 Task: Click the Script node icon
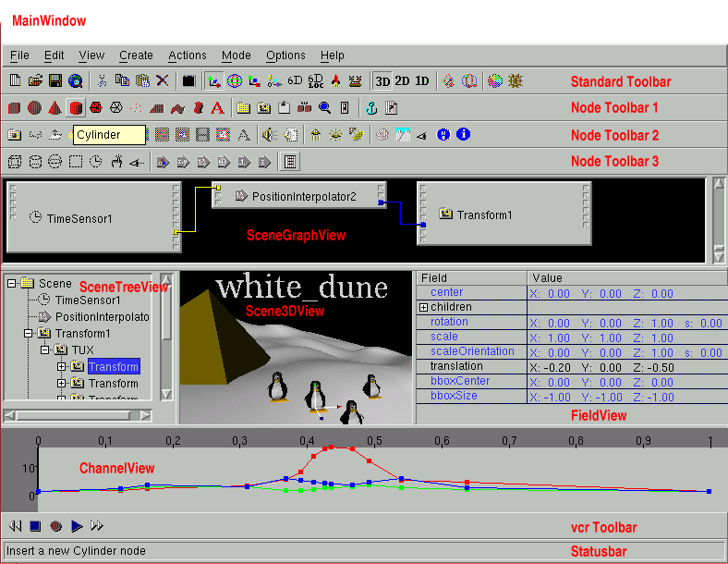(x=290, y=162)
